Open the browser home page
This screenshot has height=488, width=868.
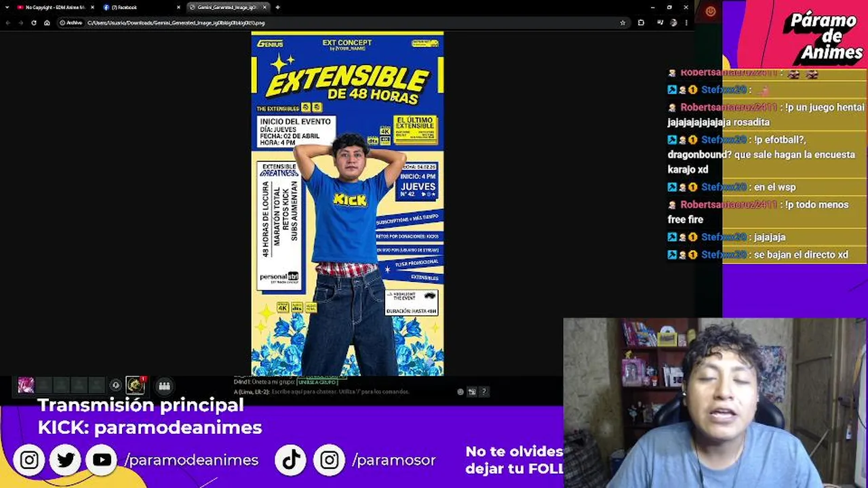[47, 22]
